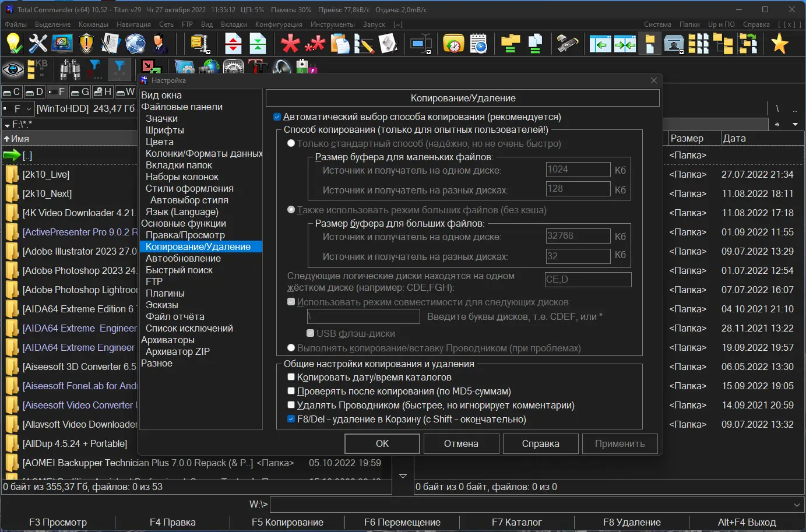
Task: Open the globe network icon
Action: tap(135, 44)
